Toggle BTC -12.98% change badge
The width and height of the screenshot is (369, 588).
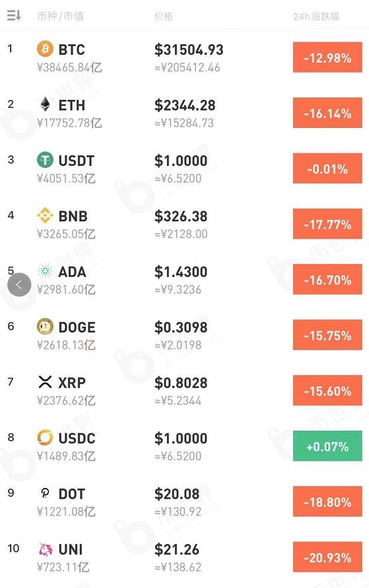(328, 57)
